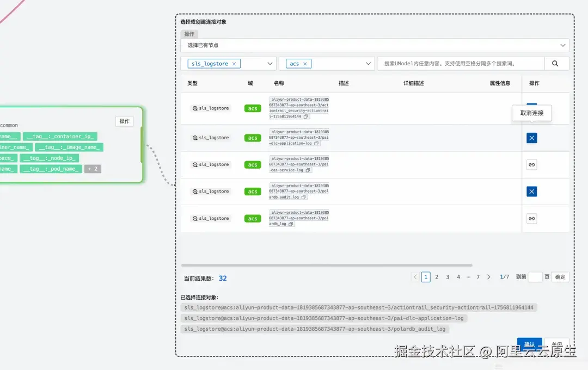Click selected object ending polardb_audit_log
This screenshot has height=370, width=588.
point(315,329)
